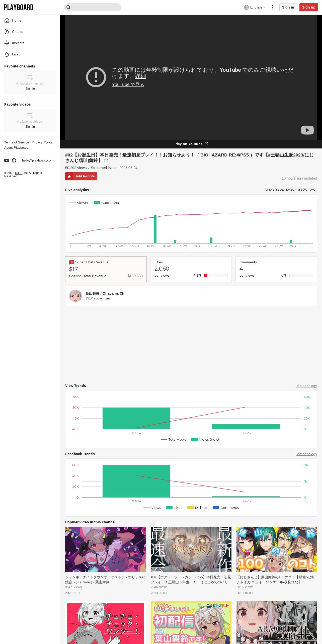Image resolution: width=322 pixels, height=644 pixels.
Task: Click Sign in under Favorite videos
Action: [30, 127]
